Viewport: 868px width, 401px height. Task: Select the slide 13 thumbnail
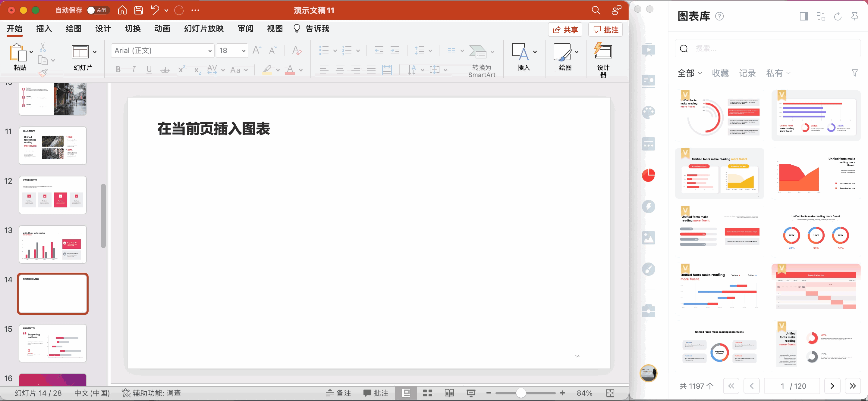(x=52, y=244)
